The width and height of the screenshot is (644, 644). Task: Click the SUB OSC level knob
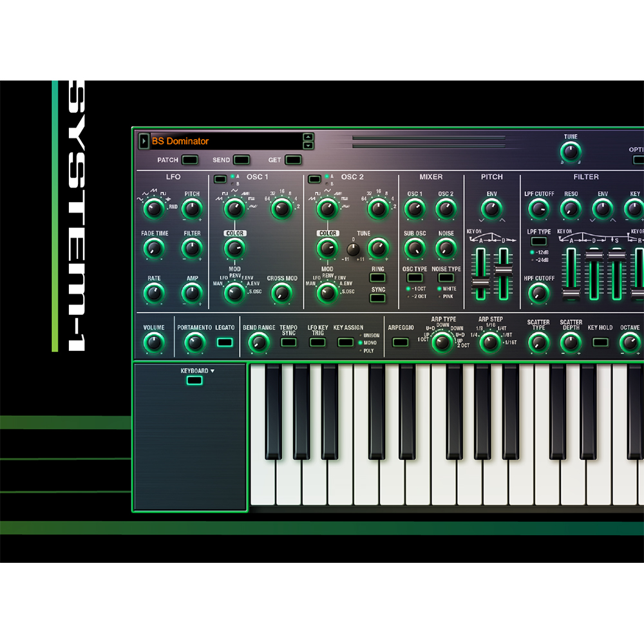(x=415, y=249)
